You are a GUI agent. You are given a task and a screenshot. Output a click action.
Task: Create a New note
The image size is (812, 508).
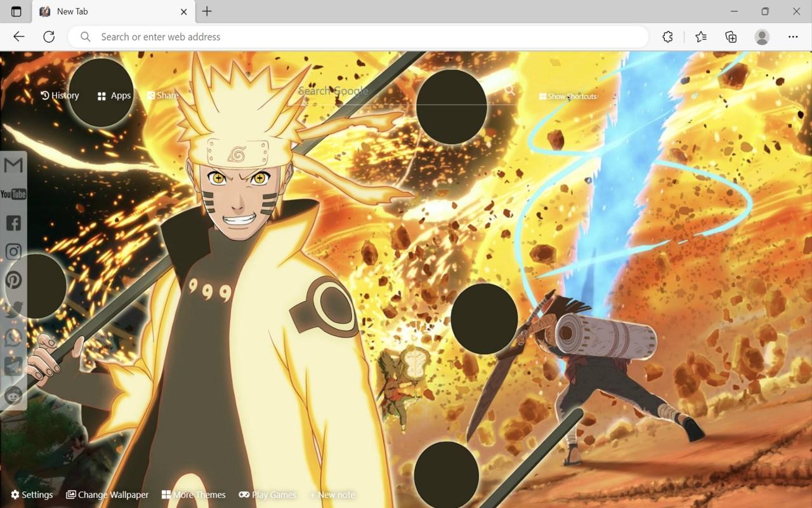[332, 494]
